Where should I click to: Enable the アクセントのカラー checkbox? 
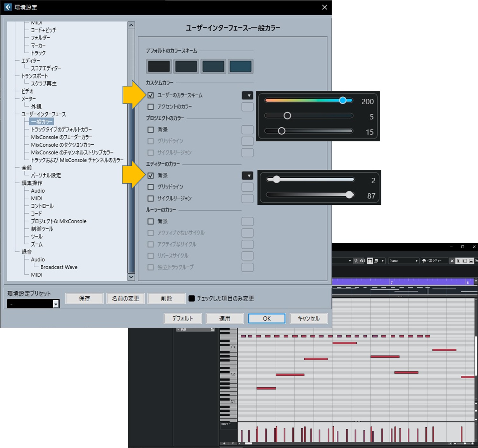151,107
